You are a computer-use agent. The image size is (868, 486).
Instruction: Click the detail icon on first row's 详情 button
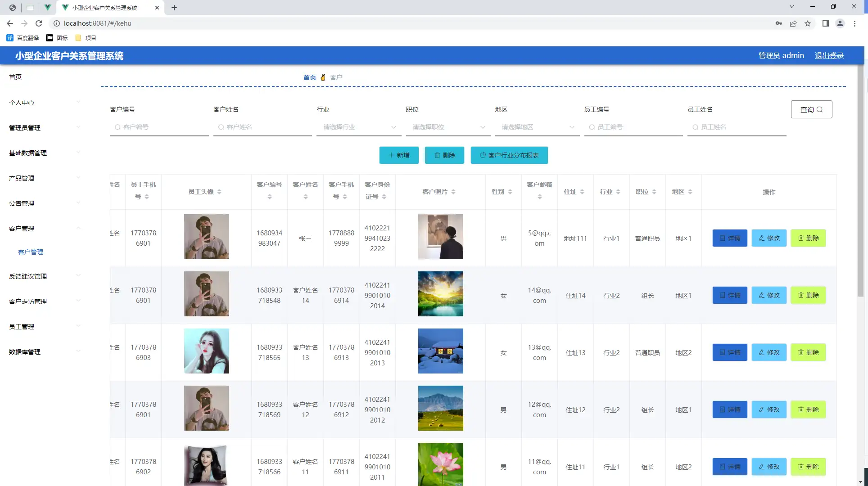pyautogui.click(x=721, y=238)
